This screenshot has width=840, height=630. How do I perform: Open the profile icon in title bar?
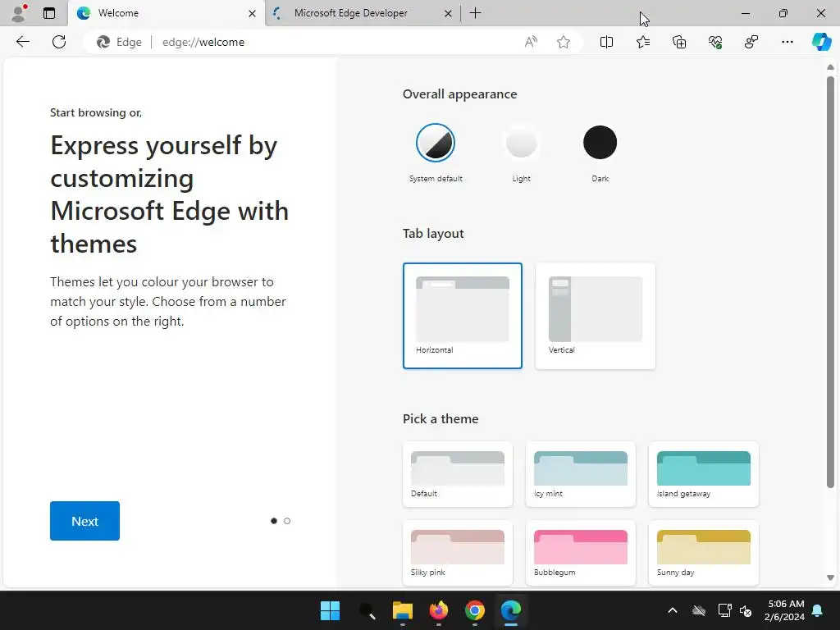pos(20,13)
